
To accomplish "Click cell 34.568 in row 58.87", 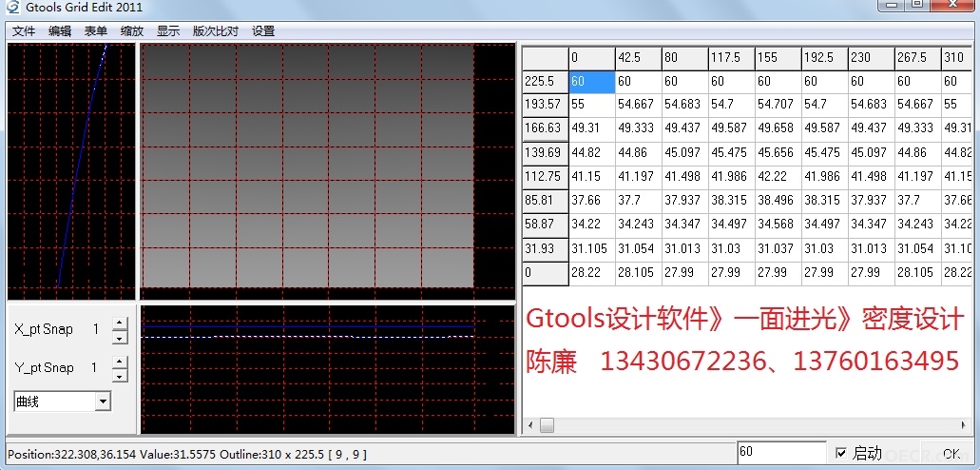I will click(x=778, y=225).
